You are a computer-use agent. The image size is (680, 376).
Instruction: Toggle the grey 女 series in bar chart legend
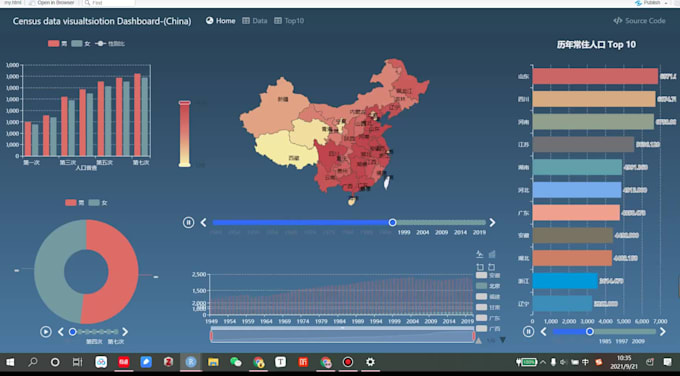coord(81,44)
